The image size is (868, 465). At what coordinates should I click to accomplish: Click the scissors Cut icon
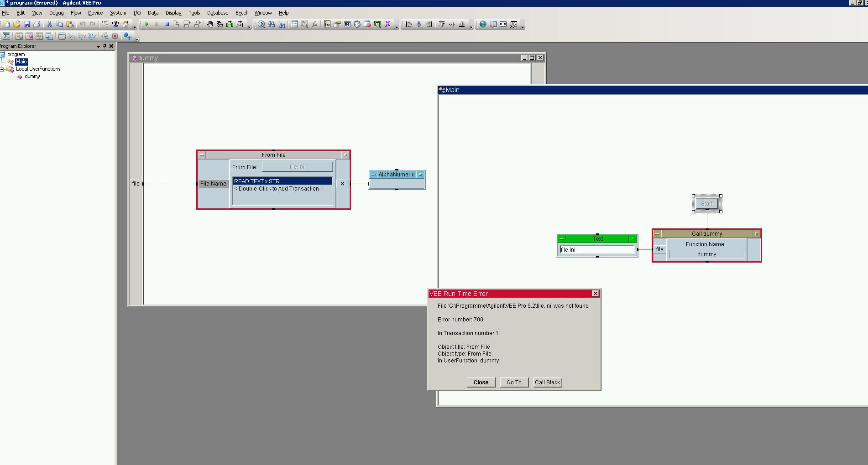click(49, 24)
